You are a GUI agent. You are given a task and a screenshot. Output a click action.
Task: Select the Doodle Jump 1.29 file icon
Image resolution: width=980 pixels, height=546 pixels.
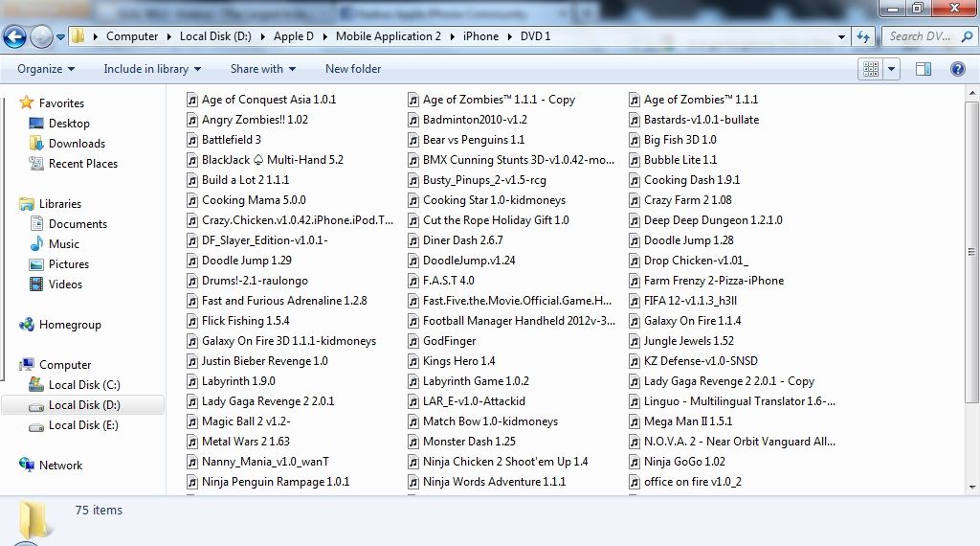(x=192, y=261)
